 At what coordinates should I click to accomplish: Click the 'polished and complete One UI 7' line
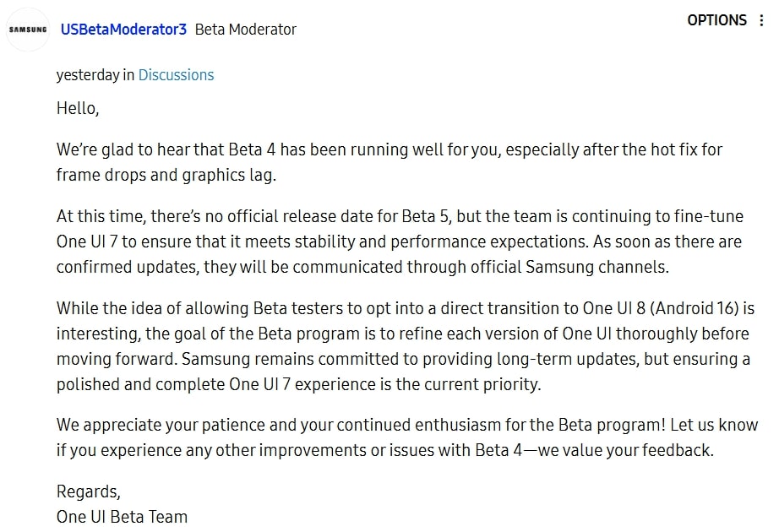pyautogui.click(x=298, y=384)
